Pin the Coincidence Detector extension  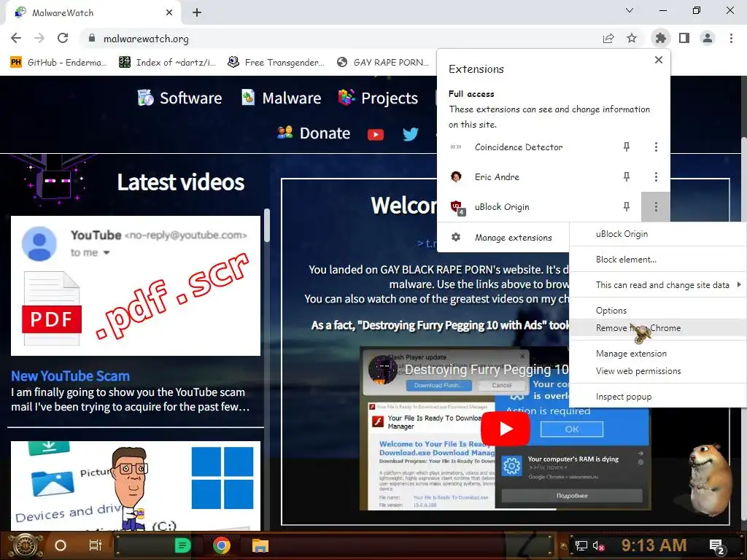pyautogui.click(x=627, y=147)
